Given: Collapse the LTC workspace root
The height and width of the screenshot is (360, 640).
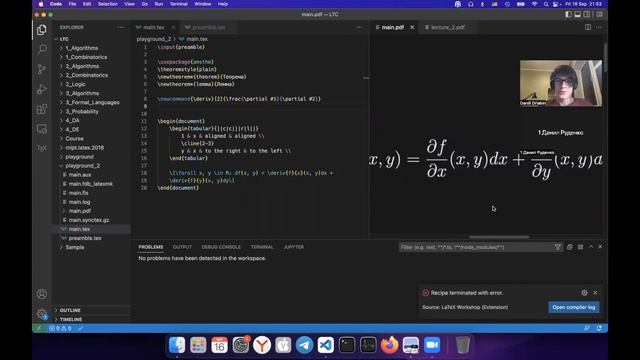Looking at the screenshot, I should coord(64,39).
